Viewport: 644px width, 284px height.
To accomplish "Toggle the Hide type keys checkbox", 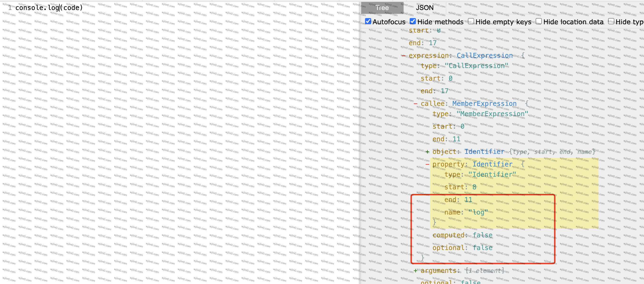I will tap(611, 21).
